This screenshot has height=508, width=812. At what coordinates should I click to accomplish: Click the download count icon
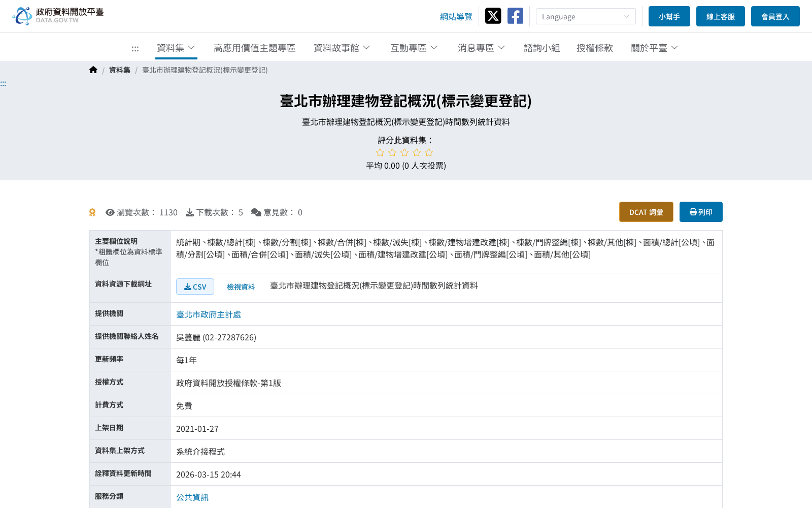(190, 212)
